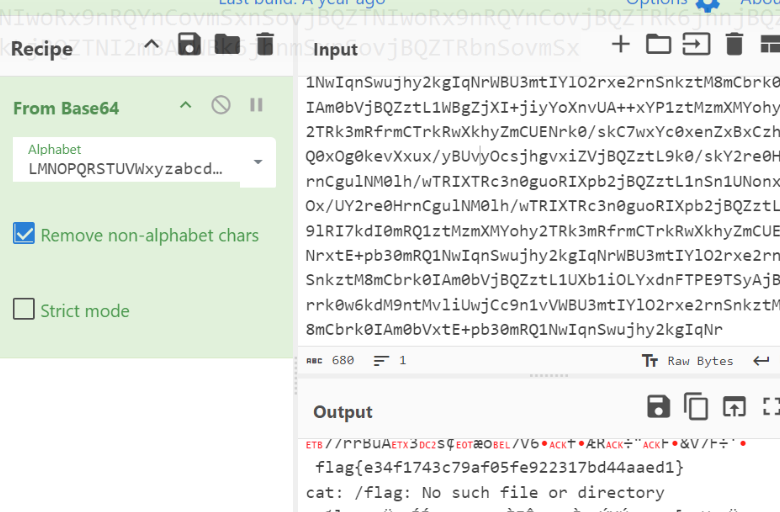Clear the recipe with trash icon
This screenshot has width=780, height=512.
point(265,44)
